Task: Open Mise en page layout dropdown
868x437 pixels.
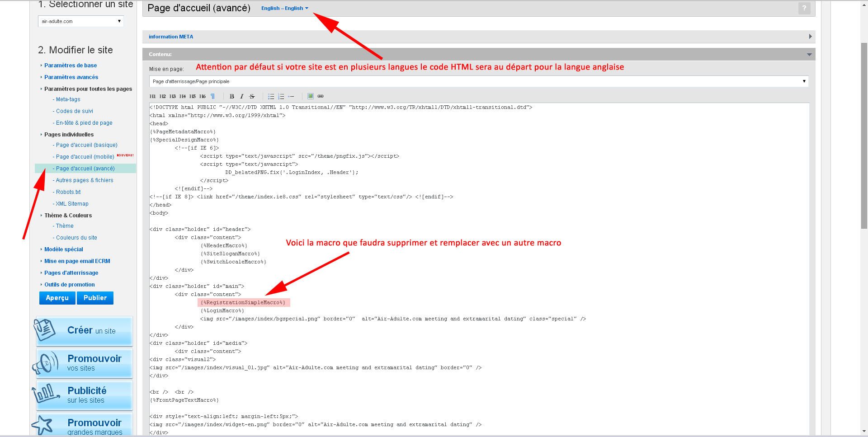Action: [x=479, y=81]
